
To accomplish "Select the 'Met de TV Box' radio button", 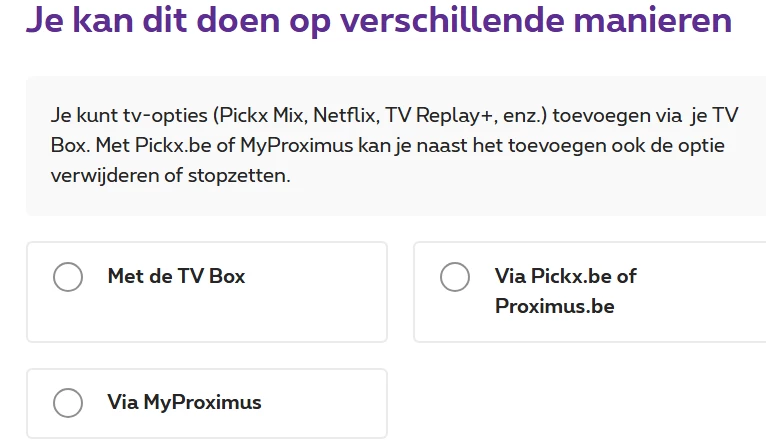I will (x=68, y=277).
